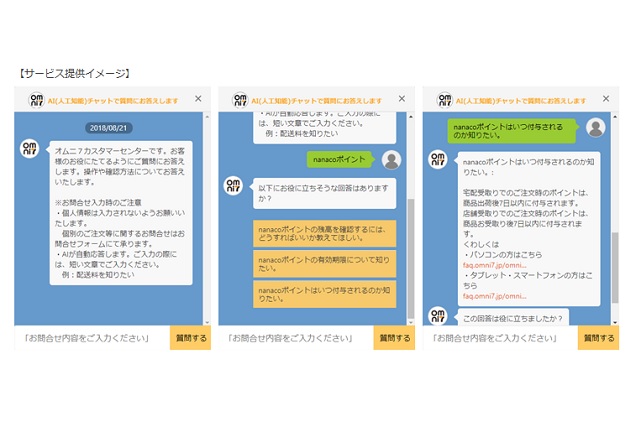Select suggestion nanacoポイントはいつ付与されるのか知りたい
Screen dimensions: 636x422
tap(324, 294)
